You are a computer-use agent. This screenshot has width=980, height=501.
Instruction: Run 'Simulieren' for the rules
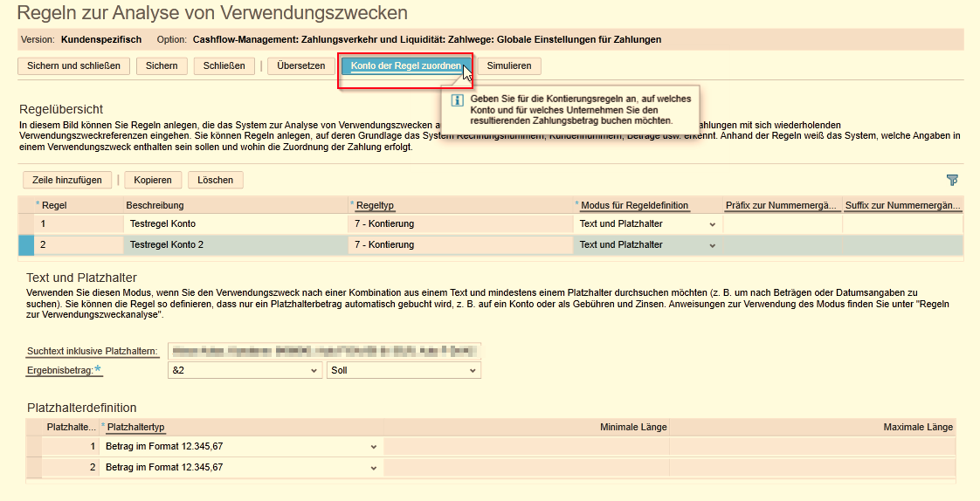(x=508, y=65)
